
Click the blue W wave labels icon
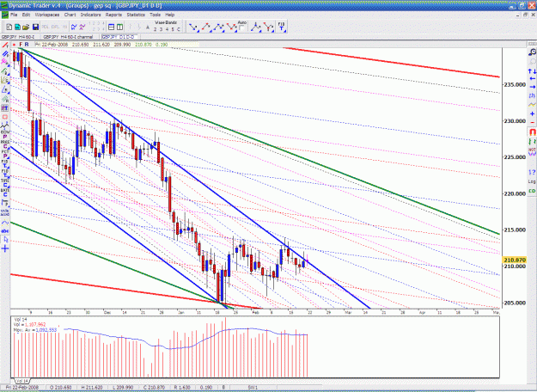click(74, 27)
